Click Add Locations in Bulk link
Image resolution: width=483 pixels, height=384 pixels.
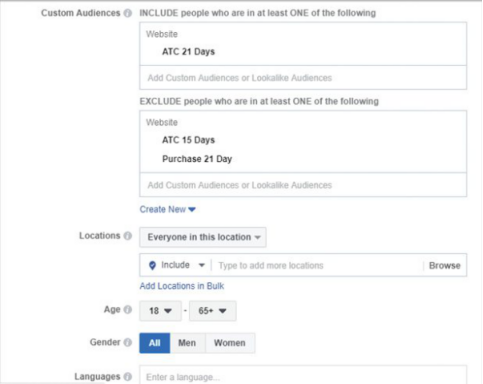(182, 286)
